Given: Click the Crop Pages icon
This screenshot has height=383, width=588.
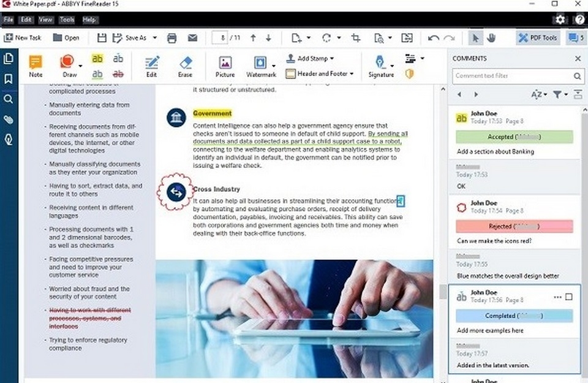Looking at the screenshot, I should coord(356,38).
